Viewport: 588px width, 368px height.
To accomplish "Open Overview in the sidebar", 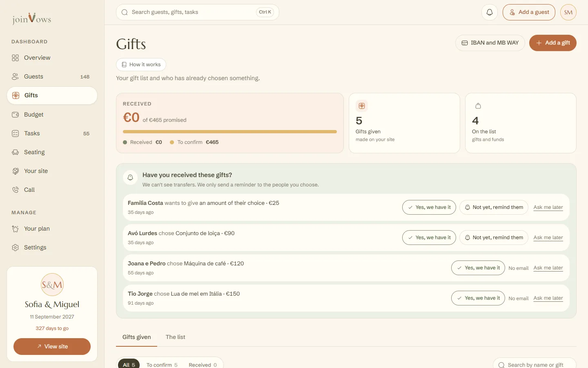I will 52,58.
